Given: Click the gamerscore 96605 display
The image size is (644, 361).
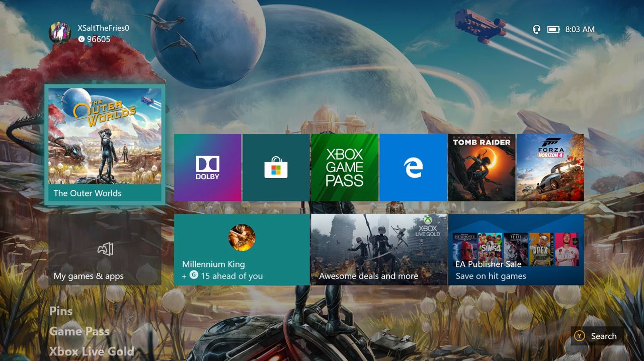Looking at the screenshot, I should pos(99,39).
